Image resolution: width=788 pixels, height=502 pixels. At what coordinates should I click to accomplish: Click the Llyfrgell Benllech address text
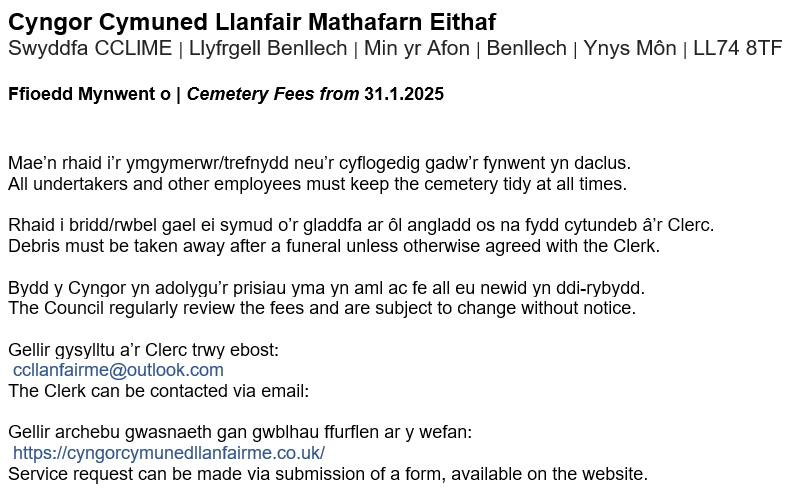(270, 49)
